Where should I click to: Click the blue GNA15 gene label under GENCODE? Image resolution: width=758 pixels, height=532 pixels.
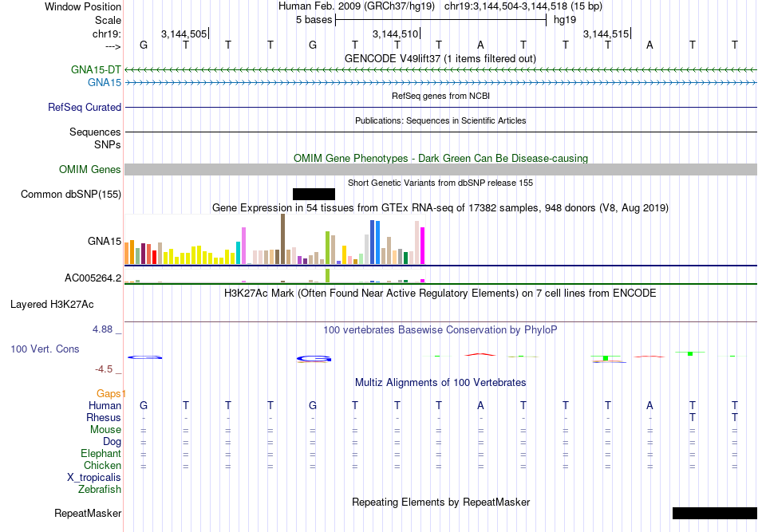tap(105, 83)
